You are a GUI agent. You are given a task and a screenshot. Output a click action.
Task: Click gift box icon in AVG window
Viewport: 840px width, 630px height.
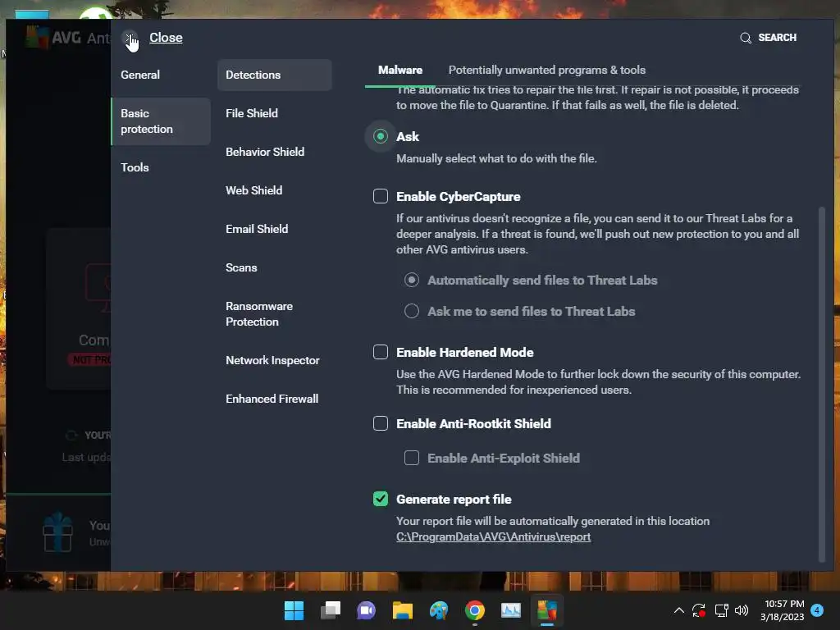[58, 533]
